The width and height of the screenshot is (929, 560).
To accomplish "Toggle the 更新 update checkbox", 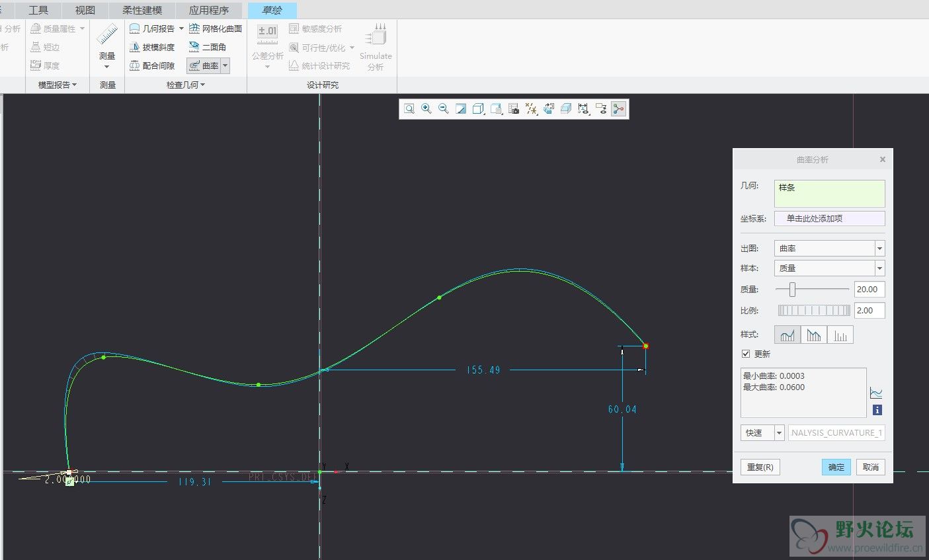I will [x=746, y=354].
